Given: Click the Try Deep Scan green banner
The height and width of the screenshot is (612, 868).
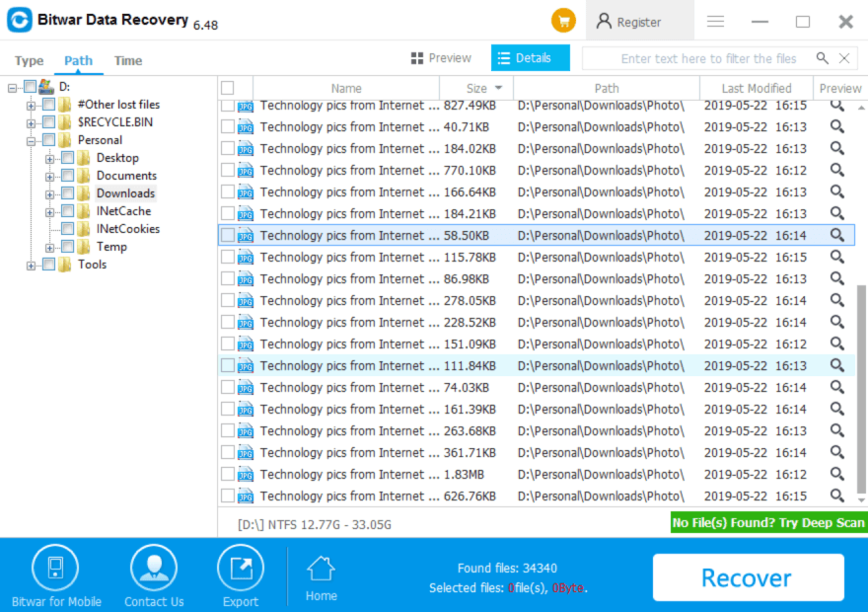Looking at the screenshot, I should [x=767, y=522].
